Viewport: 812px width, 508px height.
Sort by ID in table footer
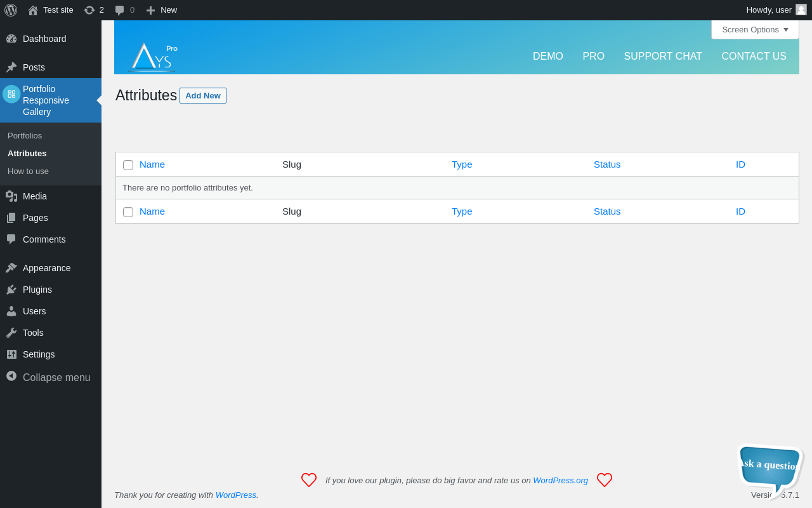pyautogui.click(x=740, y=211)
